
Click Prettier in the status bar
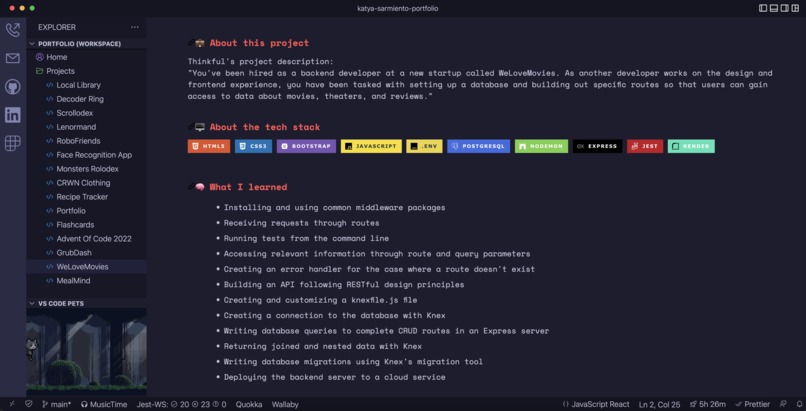click(753, 404)
